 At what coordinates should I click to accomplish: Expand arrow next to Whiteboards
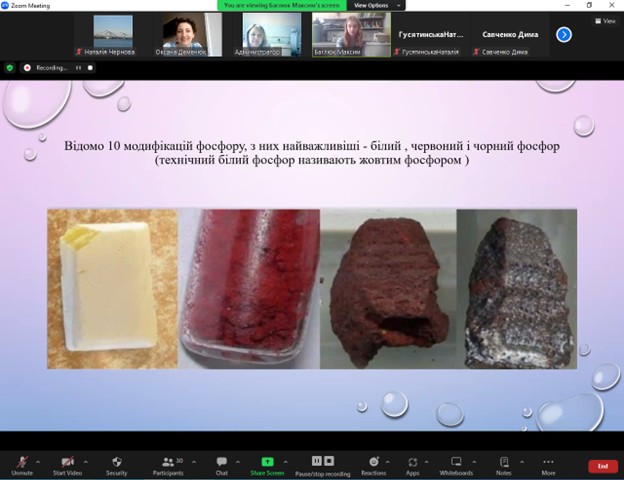[474, 462]
